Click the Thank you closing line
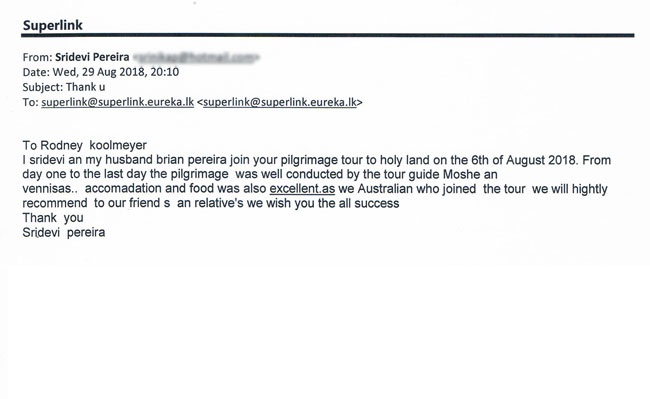This screenshot has width=650, height=399. [53, 218]
